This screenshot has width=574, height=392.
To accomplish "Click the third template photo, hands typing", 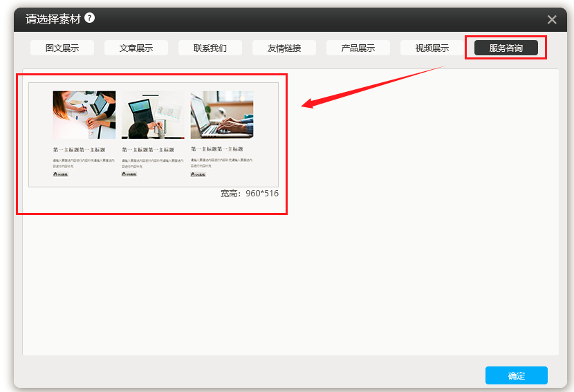I will (222, 115).
